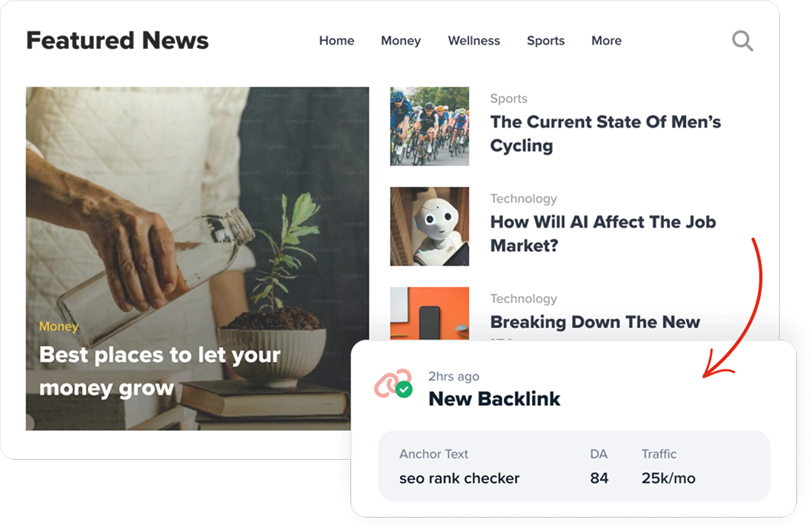Click the green checkmark badge
This screenshot has width=812, height=528.
click(x=404, y=389)
